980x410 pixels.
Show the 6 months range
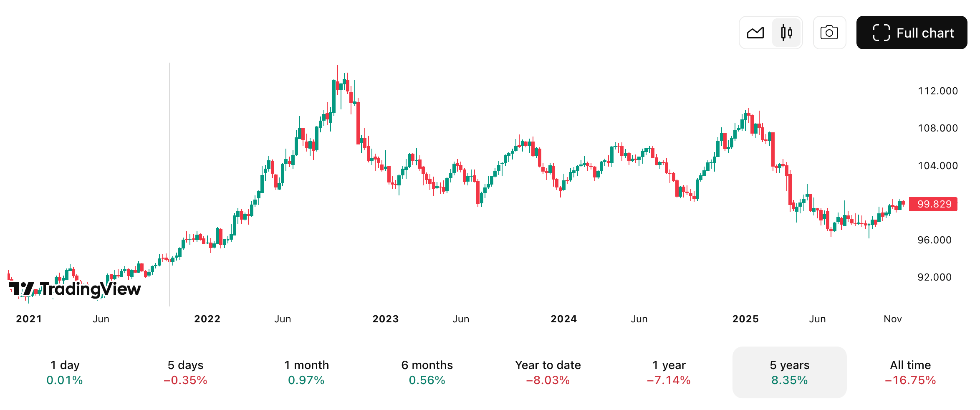tap(427, 372)
